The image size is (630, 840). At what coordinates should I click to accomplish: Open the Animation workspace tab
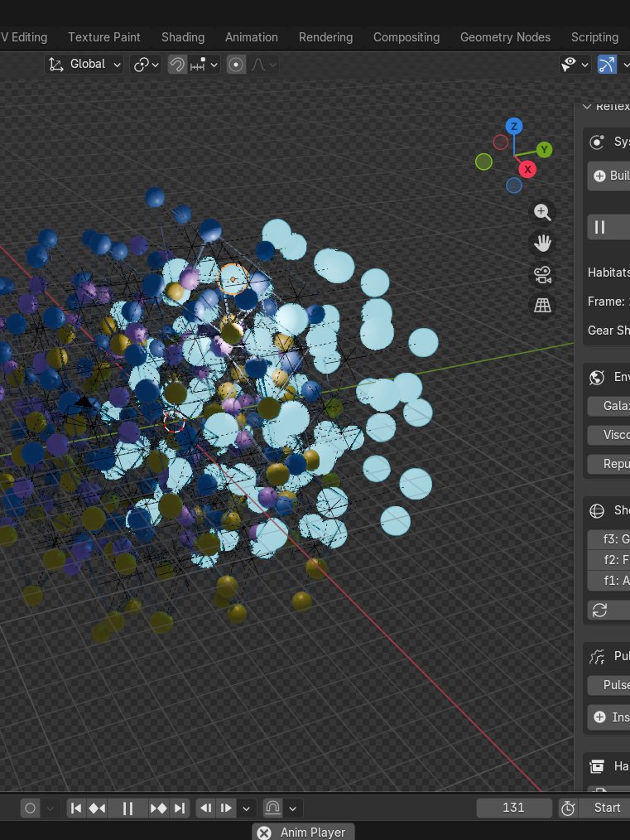point(252,37)
